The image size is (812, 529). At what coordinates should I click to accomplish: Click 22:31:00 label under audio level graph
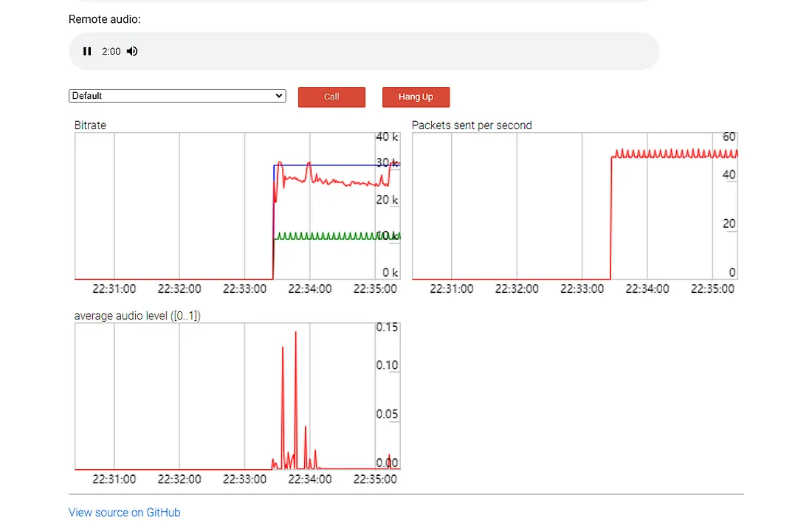[114, 480]
